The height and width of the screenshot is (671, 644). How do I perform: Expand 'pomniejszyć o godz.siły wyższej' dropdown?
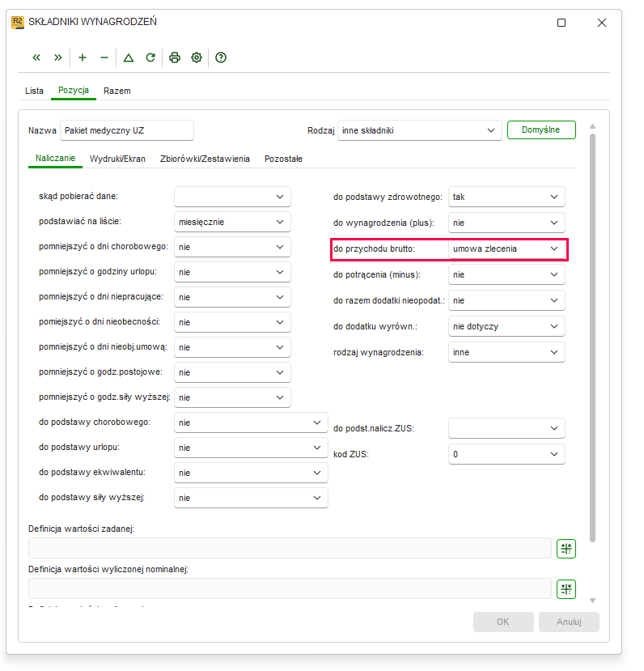pos(232,397)
